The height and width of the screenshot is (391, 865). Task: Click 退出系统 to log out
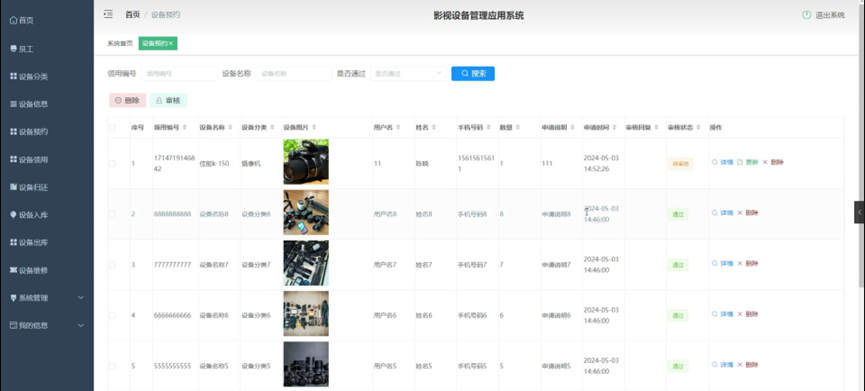[x=823, y=15]
